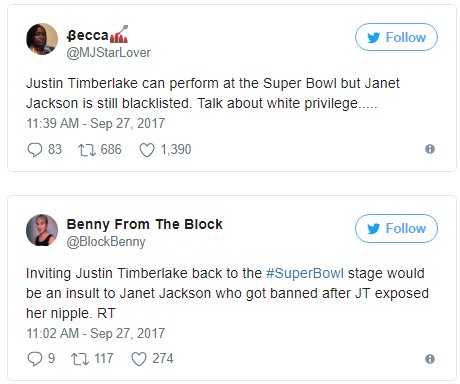
Task: Open the @BlockBenny handle link
Action: [106, 242]
